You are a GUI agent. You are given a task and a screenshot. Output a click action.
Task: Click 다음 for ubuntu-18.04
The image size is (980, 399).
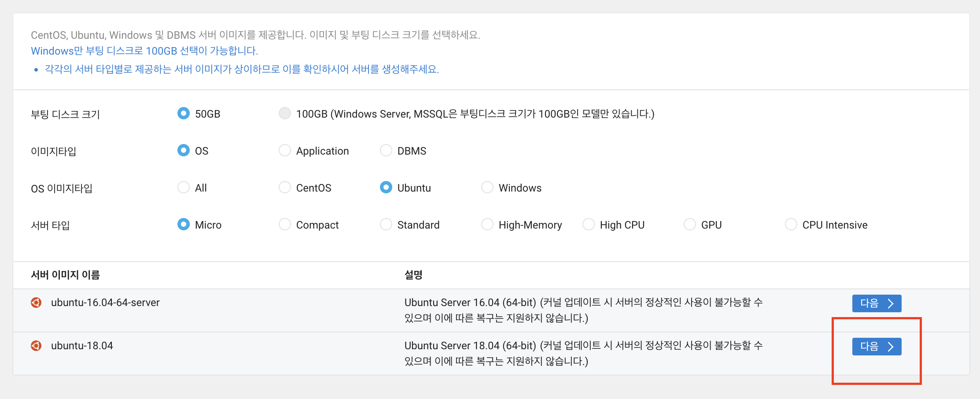877,347
